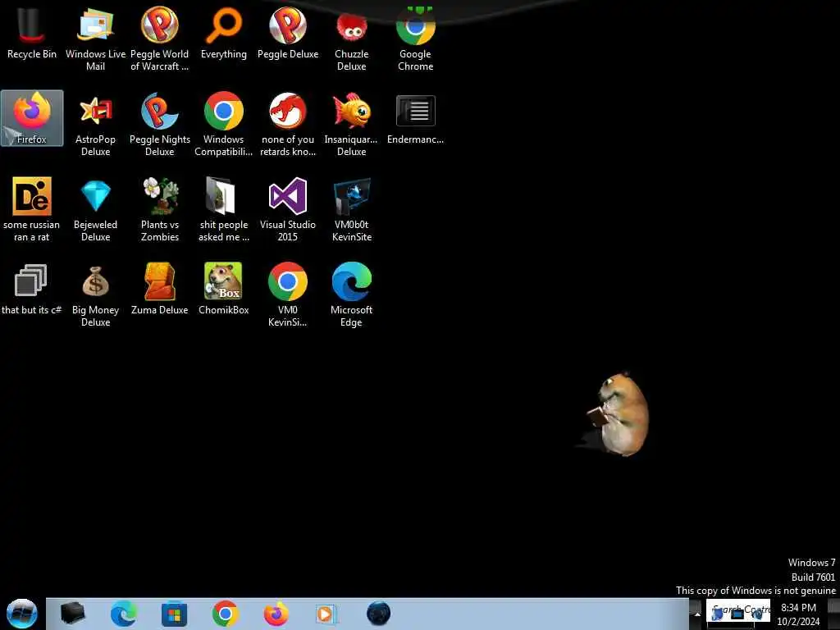The image size is (840, 630).
Task: Open the Windows Start orb
Action: click(x=22, y=614)
